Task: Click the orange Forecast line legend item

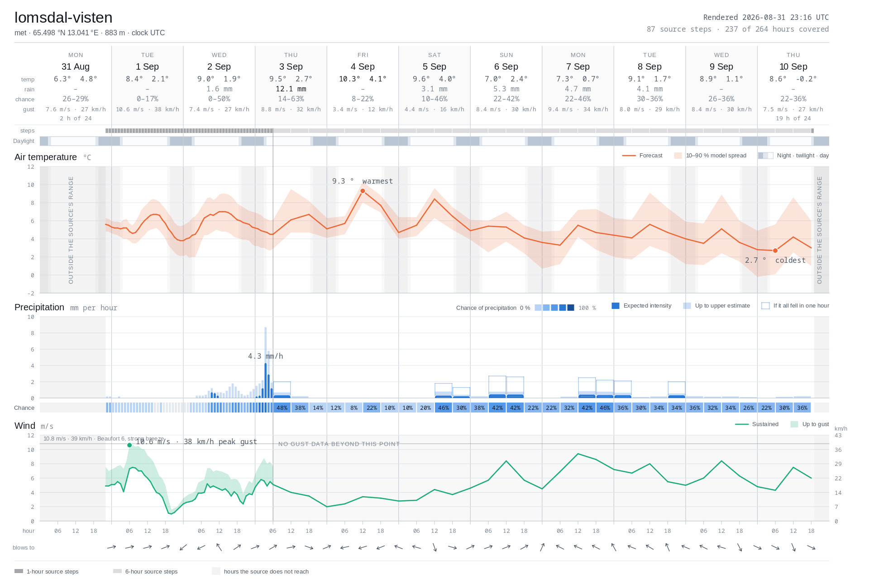Action: click(x=642, y=156)
